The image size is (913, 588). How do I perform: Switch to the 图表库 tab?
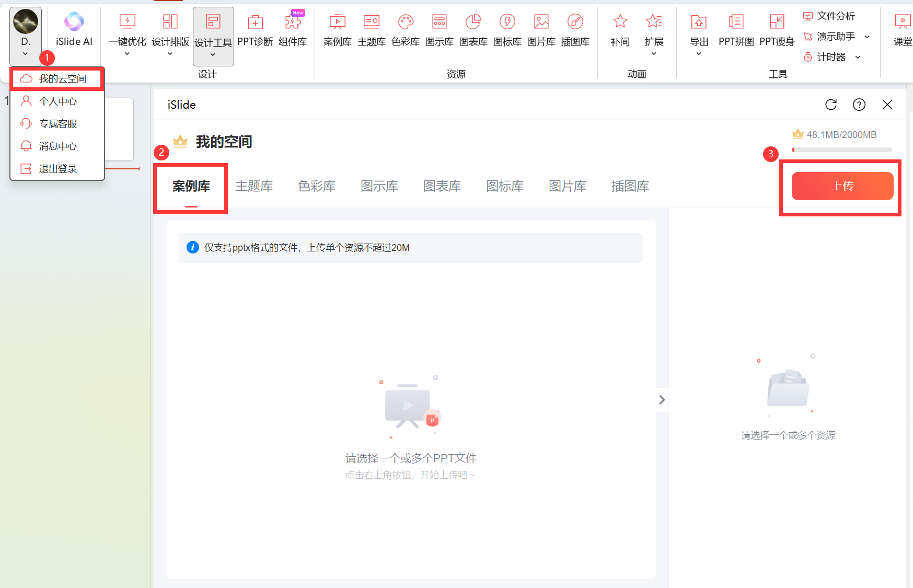pyautogui.click(x=442, y=186)
